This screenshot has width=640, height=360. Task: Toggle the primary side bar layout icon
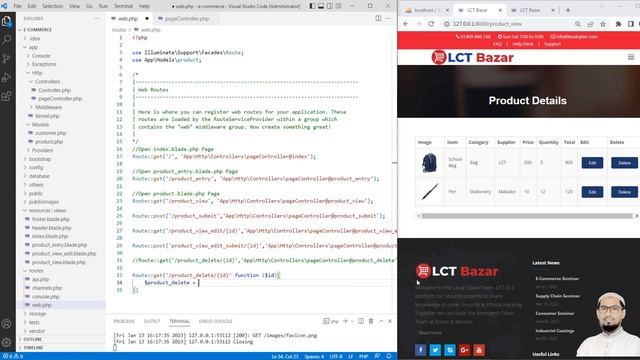pos(312,6)
